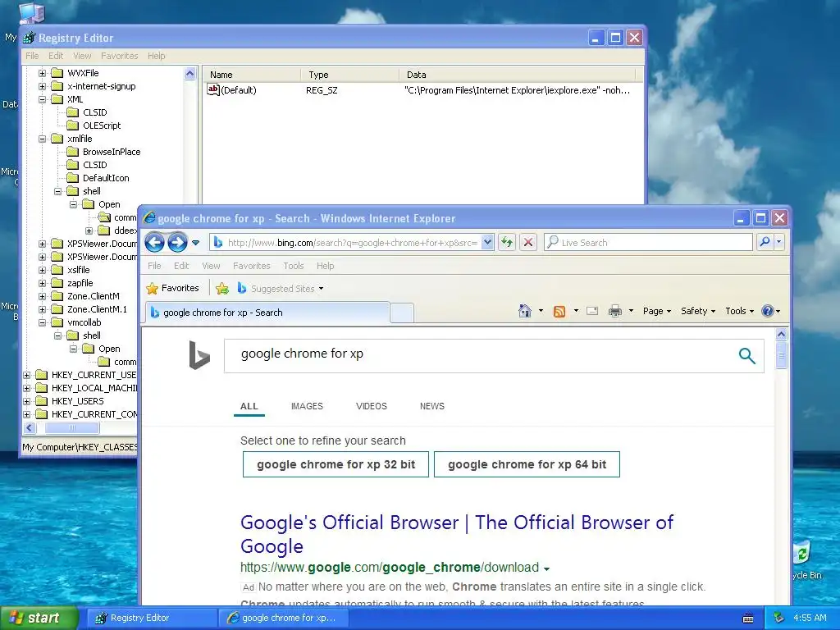Expand the zapfile registry key
The height and width of the screenshot is (630, 840).
[x=43, y=283]
